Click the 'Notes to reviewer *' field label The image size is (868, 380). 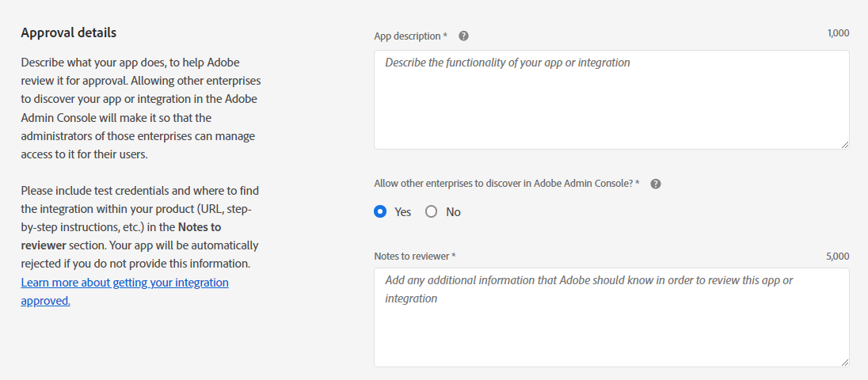click(x=414, y=256)
